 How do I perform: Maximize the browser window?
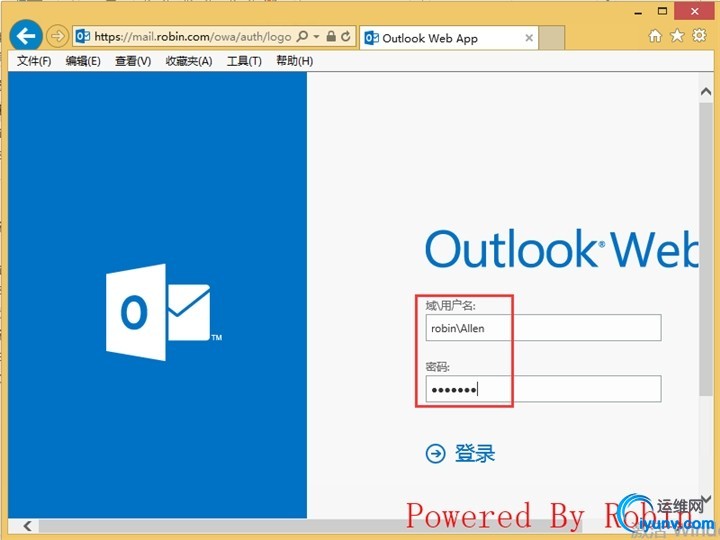[x=662, y=11]
